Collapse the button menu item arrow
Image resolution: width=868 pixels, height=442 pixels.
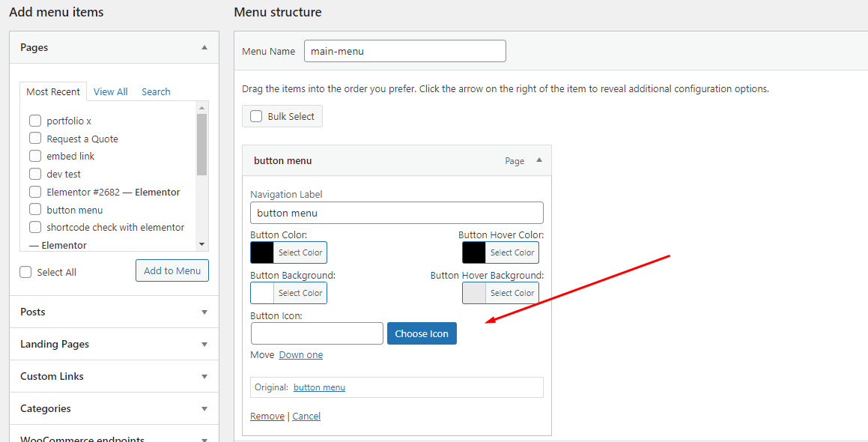coord(538,160)
